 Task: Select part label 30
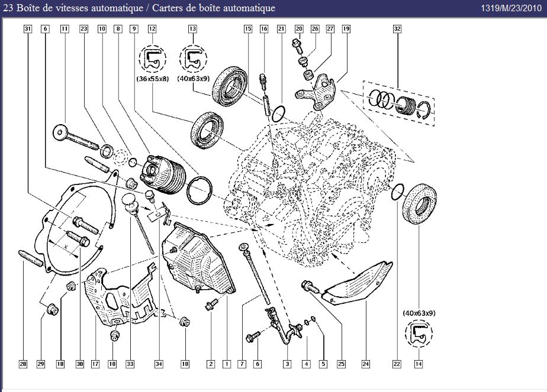coord(80,364)
